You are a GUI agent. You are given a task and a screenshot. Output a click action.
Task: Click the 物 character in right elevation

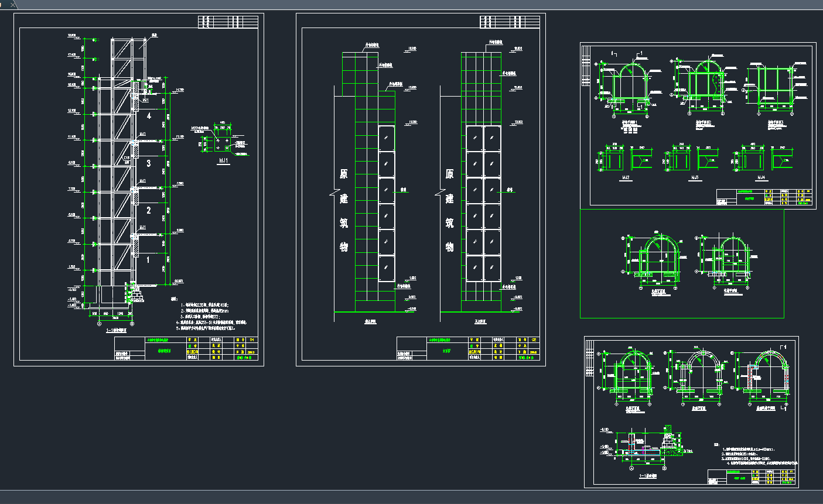pyautogui.click(x=450, y=246)
